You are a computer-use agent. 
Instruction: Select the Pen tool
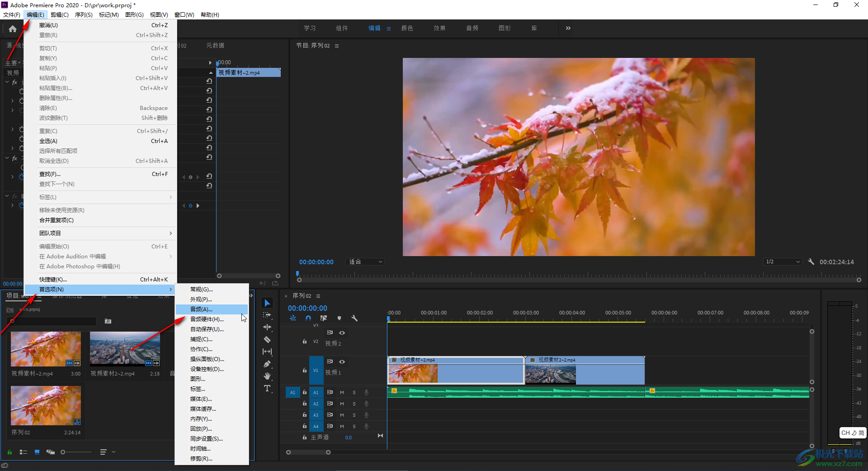pyautogui.click(x=267, y=364)
